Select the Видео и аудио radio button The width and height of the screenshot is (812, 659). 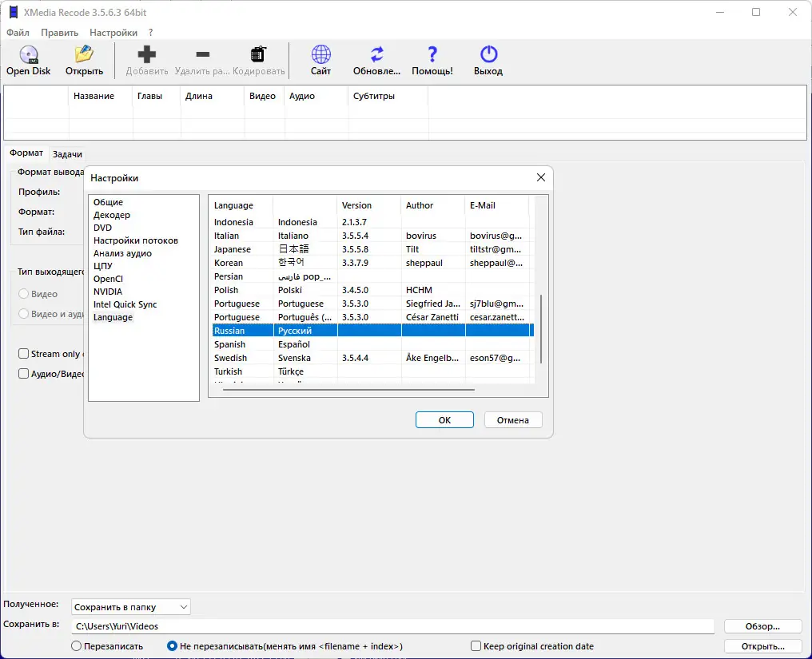[23, 314]
